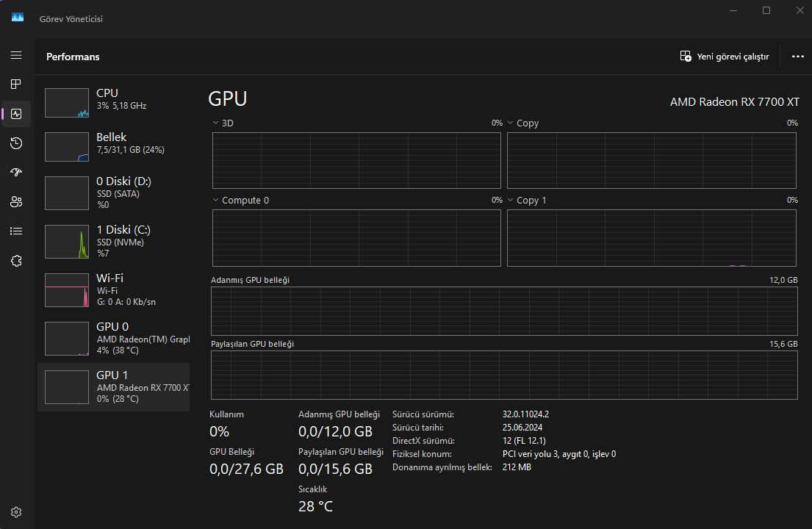Click the Copy 1 engine graph
Screen dimensions: 812x529
coord(652,238)
